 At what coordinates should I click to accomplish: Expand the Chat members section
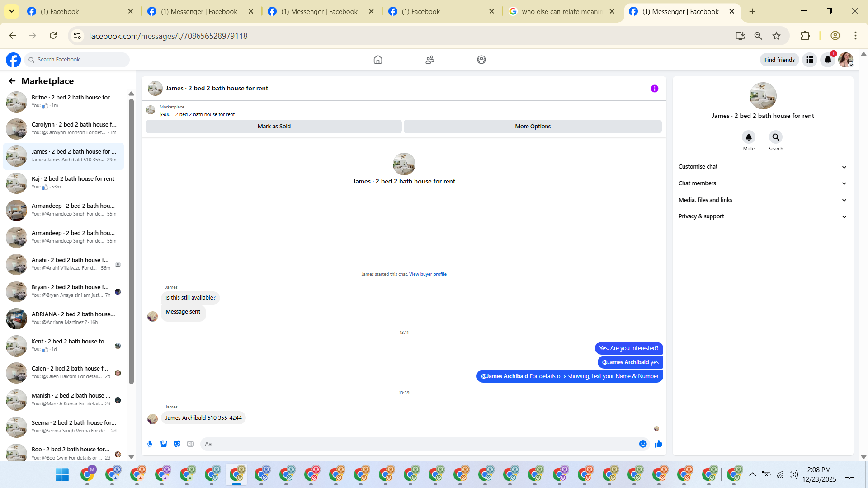(x=762, y=183)
